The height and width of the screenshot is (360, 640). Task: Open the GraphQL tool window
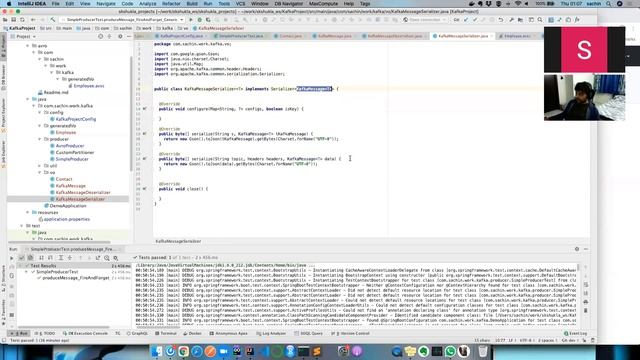pos(138,333)
